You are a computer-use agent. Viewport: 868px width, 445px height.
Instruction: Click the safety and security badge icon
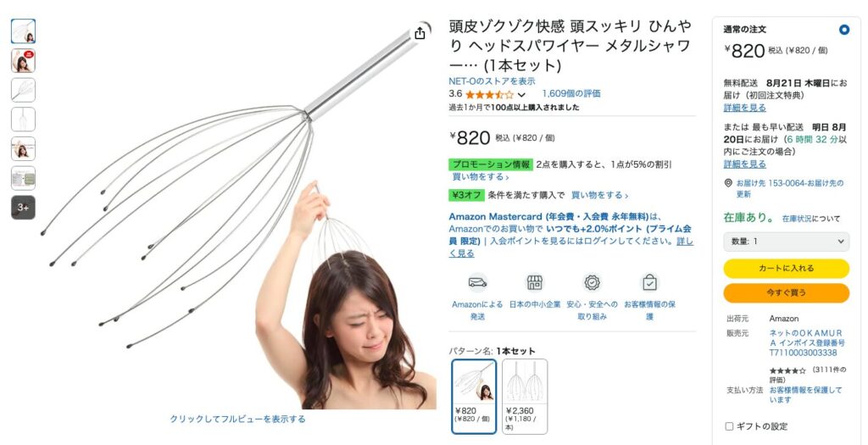click(x=592, y=283)
